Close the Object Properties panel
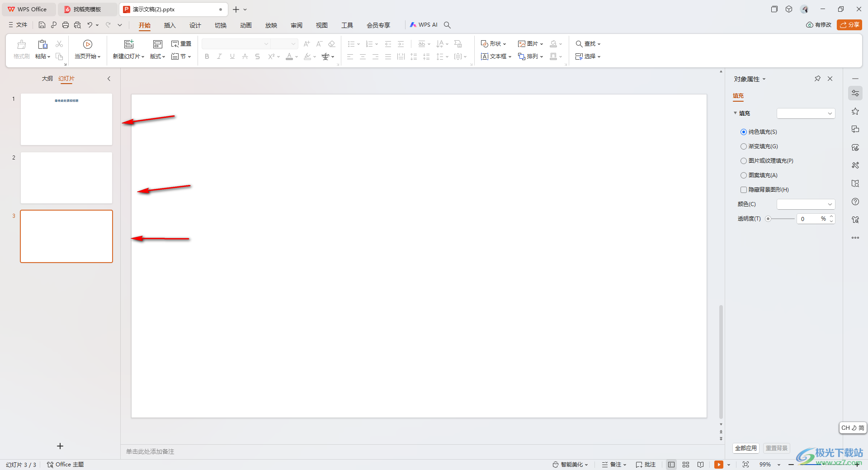Viewport: 868px width, 470px height. click(x=830, y=79)
